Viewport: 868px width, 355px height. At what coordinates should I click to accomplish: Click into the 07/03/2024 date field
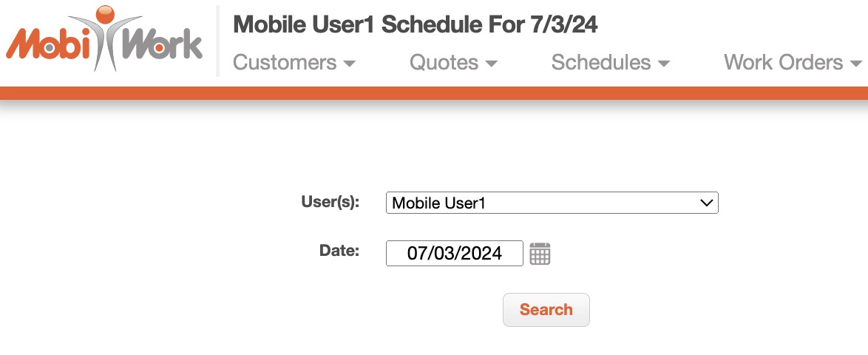(x=454, y=254)
